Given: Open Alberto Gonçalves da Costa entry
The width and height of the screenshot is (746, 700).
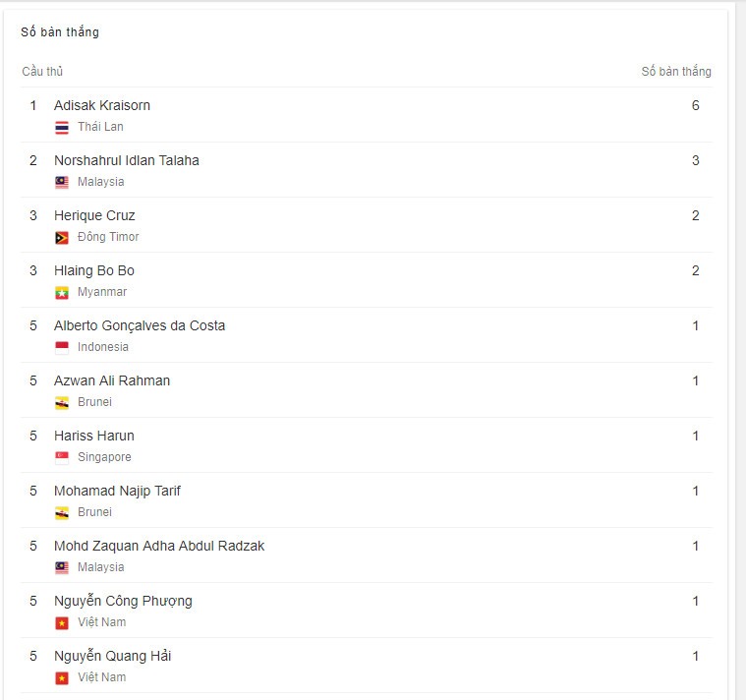Looking at the screenshot, I should tap(140, 325).
